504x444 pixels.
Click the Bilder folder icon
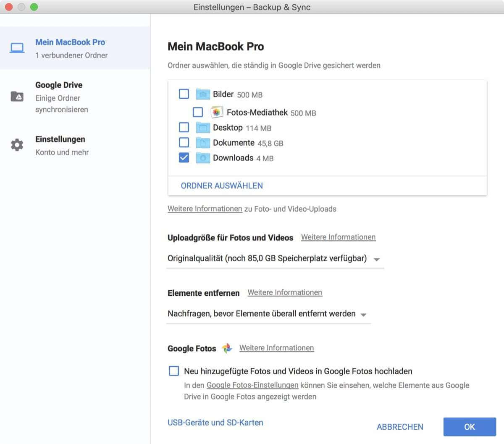point(203,94)
